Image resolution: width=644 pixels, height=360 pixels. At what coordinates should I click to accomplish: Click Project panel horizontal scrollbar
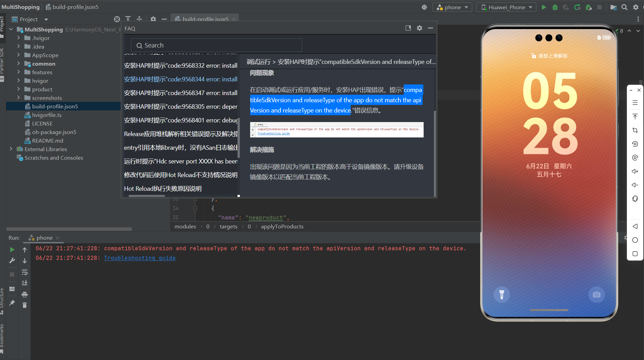pyautogui.click(x=69, y=229)
